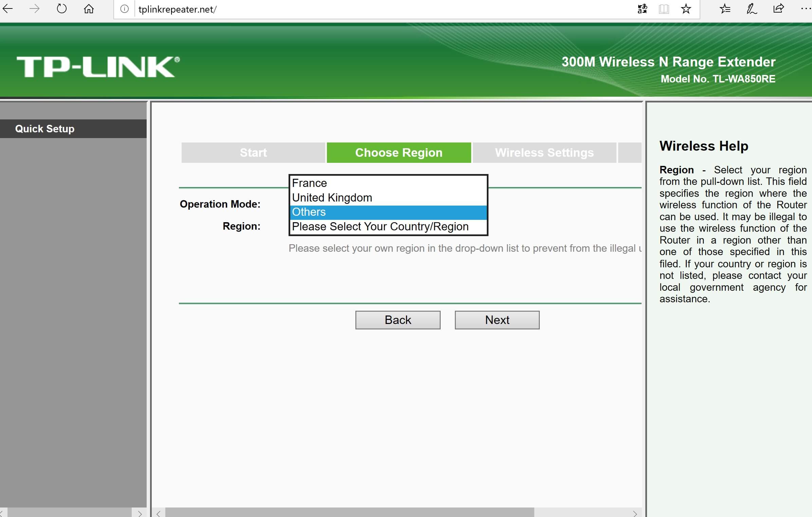Click the translate page icon
Image resolution: width=812 pixels, height=517 pixels.
click(x=642, y=9)
